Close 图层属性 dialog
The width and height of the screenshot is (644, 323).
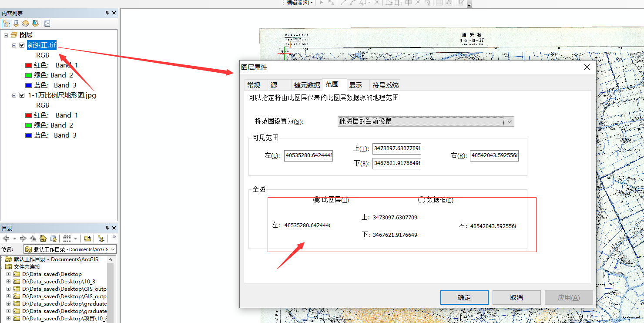coord(587,67)
